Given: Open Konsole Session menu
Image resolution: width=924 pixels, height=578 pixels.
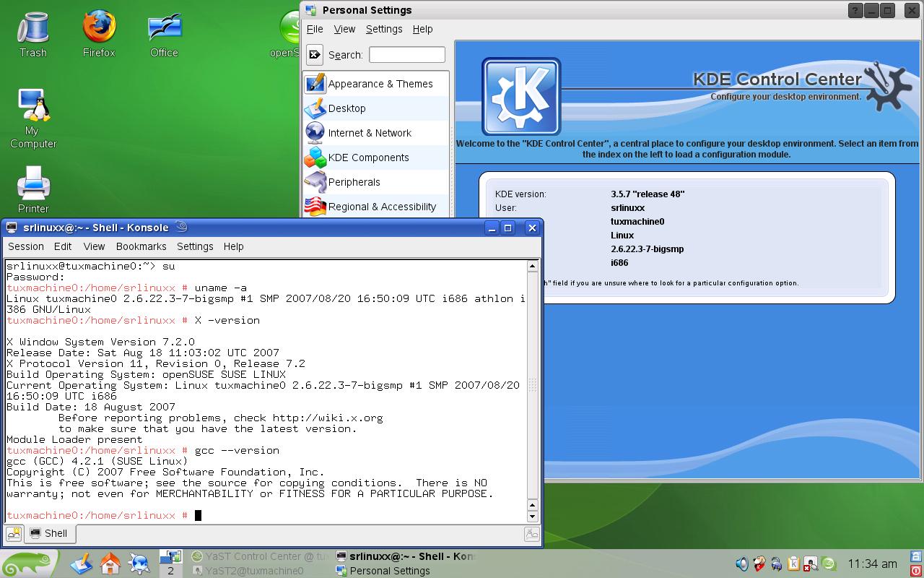Looking at the screenshot, I should [x=26, y=246].
